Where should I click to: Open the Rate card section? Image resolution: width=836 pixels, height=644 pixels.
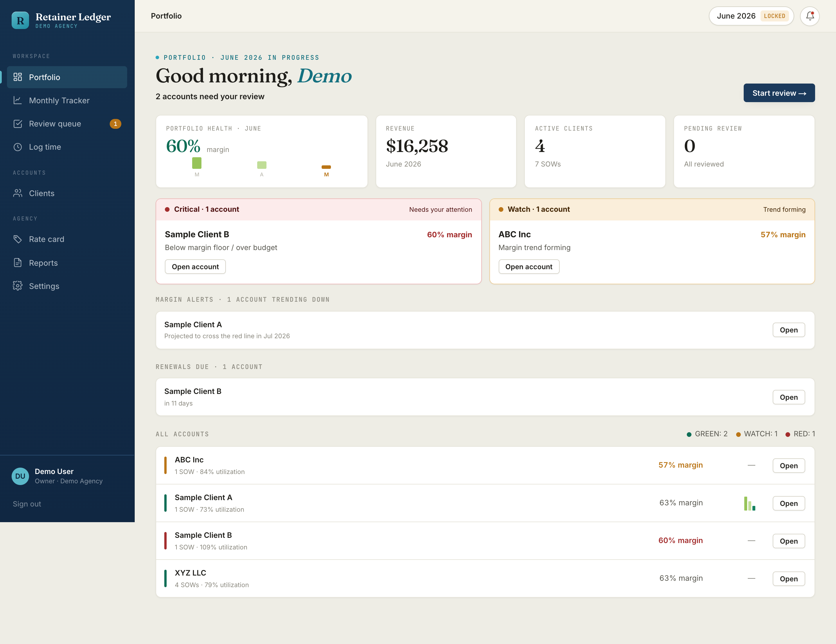click(67, 239)
